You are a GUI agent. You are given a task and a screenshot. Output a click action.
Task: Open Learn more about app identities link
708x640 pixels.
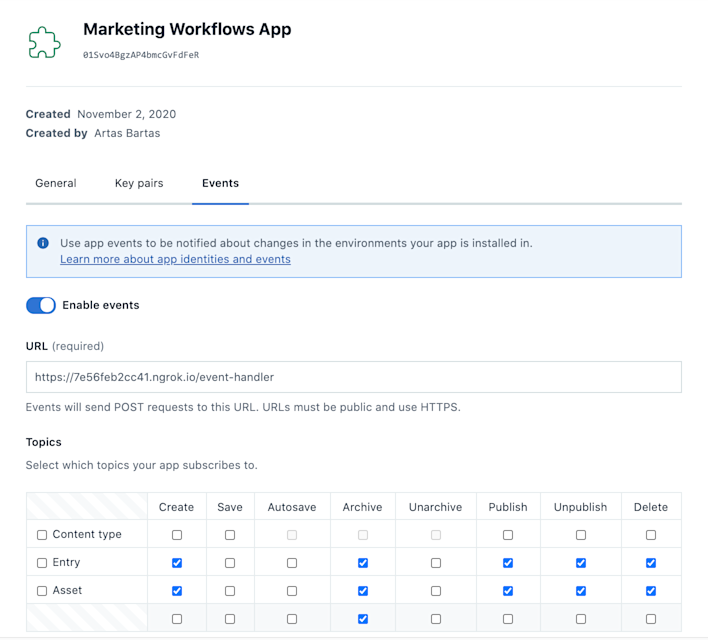(175, 259)
